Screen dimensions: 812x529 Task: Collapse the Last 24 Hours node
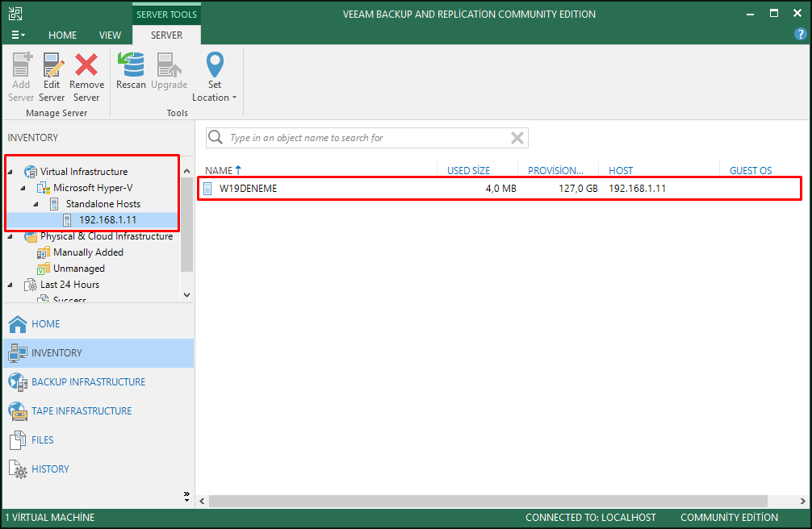10,285
